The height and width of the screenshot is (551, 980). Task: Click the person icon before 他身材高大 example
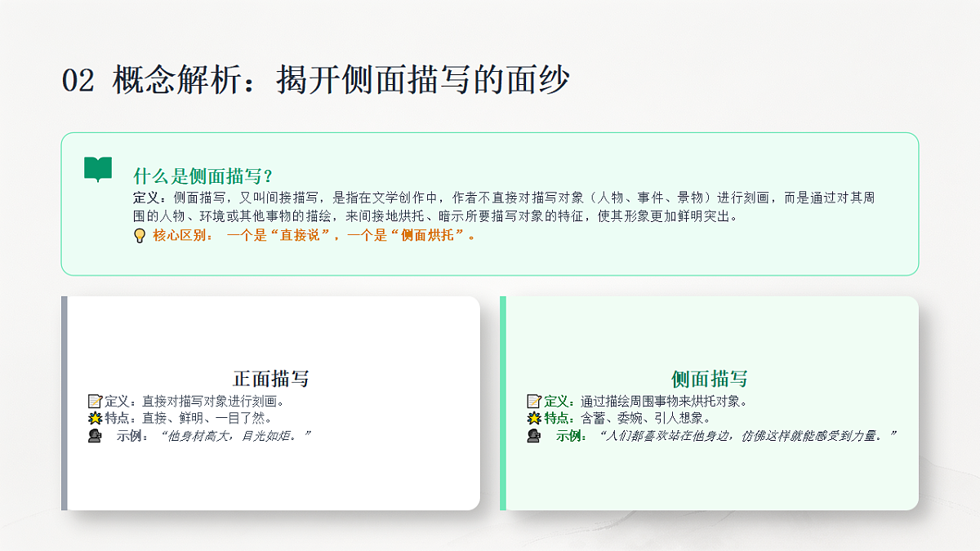point(95,436)
